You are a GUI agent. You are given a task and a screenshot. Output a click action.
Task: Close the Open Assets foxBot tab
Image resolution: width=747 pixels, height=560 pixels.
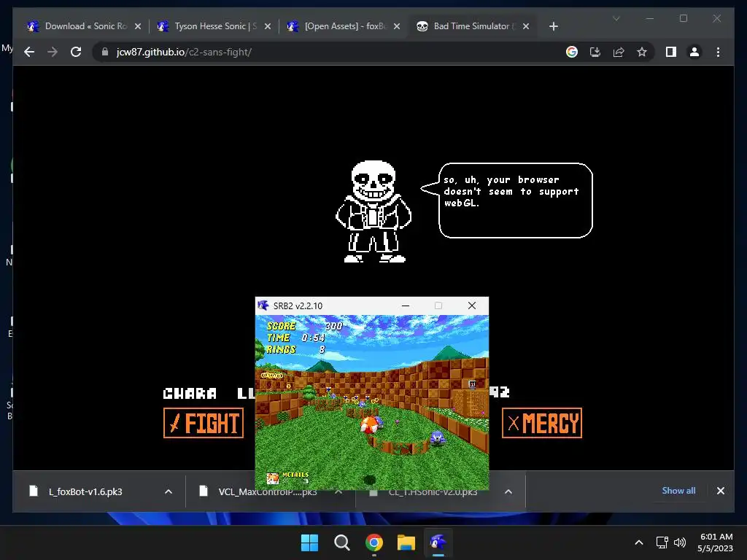[397, 27]
